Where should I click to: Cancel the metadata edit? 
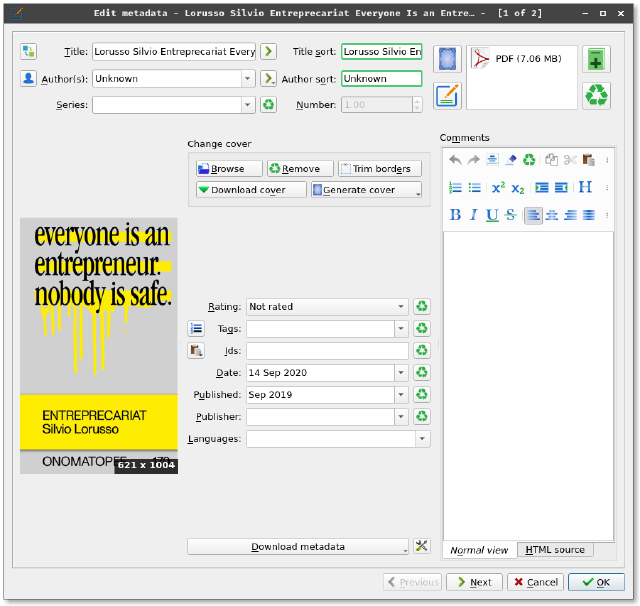tap(536, 582)
